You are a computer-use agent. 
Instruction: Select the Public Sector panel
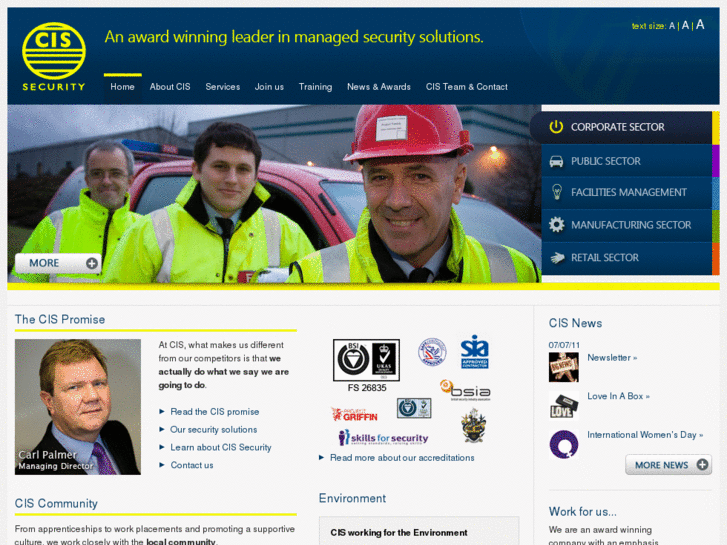pyautogui.click(x=631, y=161)
